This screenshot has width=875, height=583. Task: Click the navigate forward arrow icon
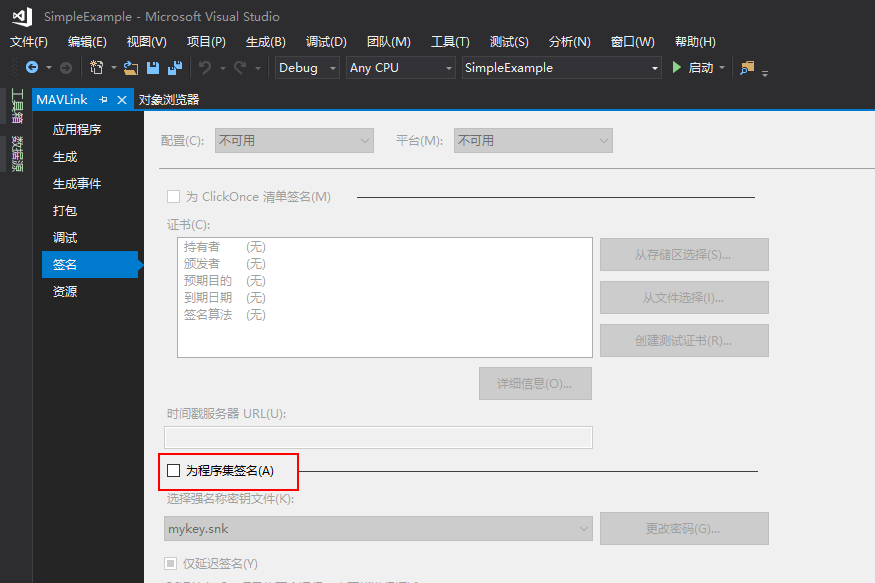(66, 68)
